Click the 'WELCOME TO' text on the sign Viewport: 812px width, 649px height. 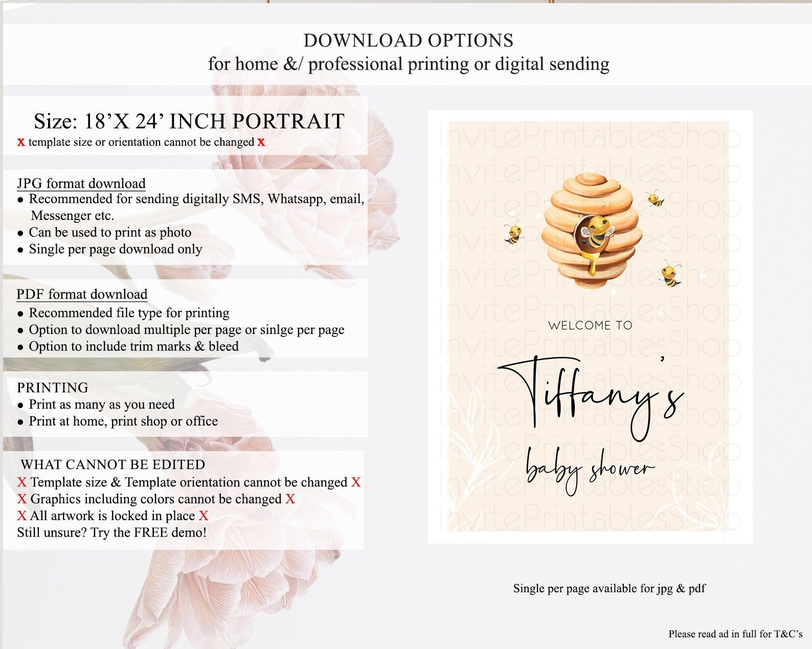point(590,325)
